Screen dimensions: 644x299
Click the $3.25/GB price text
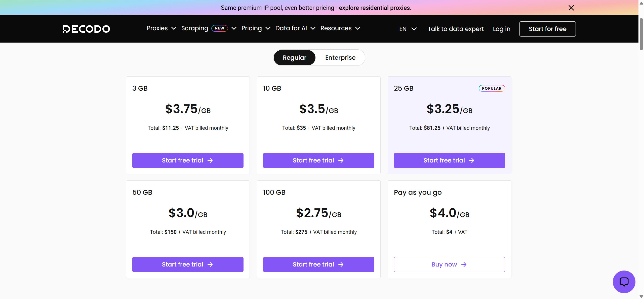449,109
